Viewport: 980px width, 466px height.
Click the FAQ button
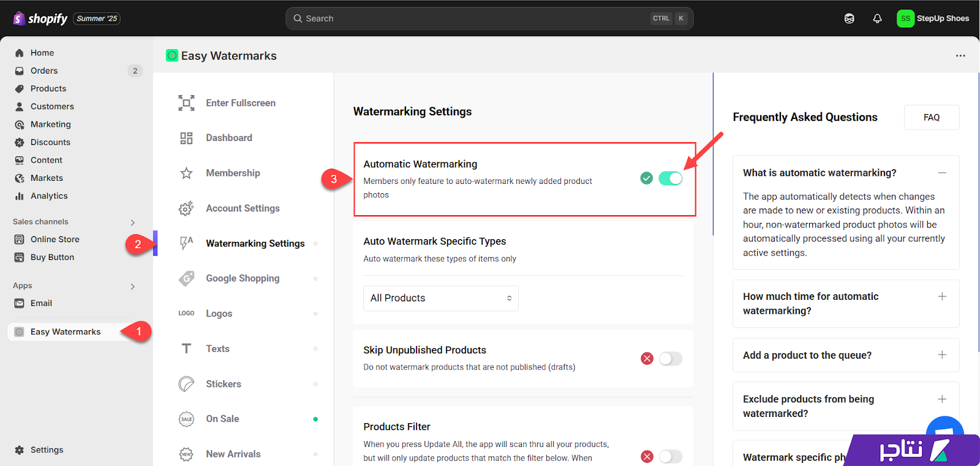click(932, 117)
